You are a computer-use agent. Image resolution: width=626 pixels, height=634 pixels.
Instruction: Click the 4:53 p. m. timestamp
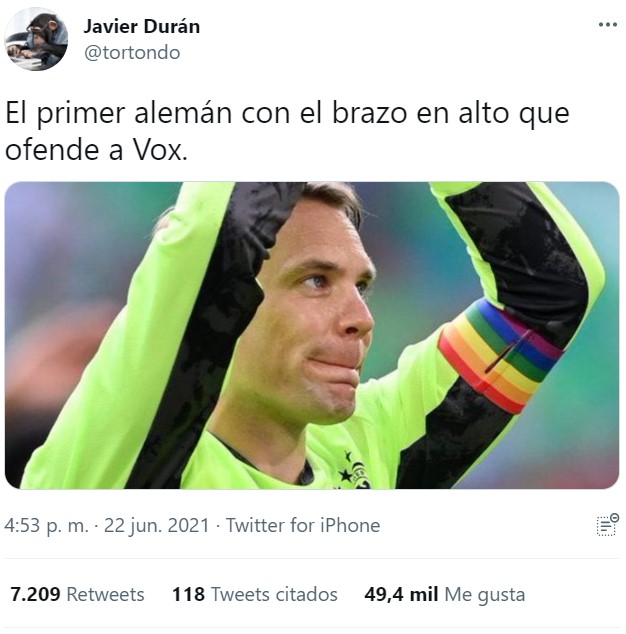pyautogui.click(x=46, y=525)
